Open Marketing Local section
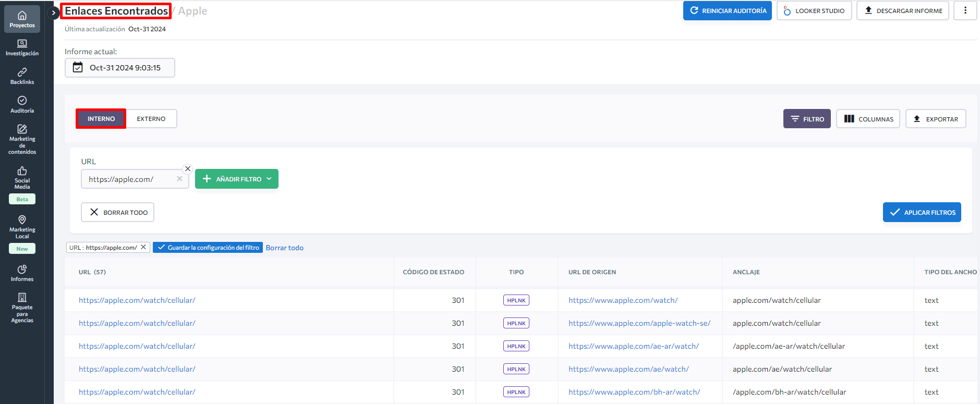The image size is (980, 404). tap(22, 227)
